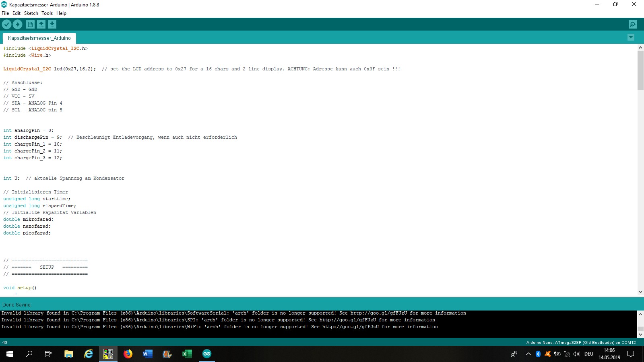Click the 'int chargePin_1 = 10;' line
Screen dimensions: 644x362
click(33, 144)
